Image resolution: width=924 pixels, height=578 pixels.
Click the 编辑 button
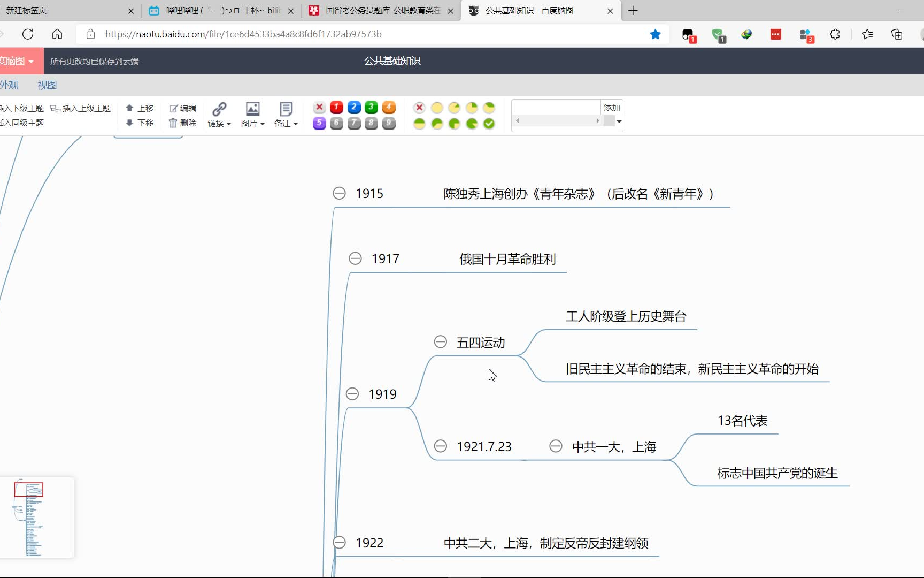pyautogui.click(x=183, y=108)
